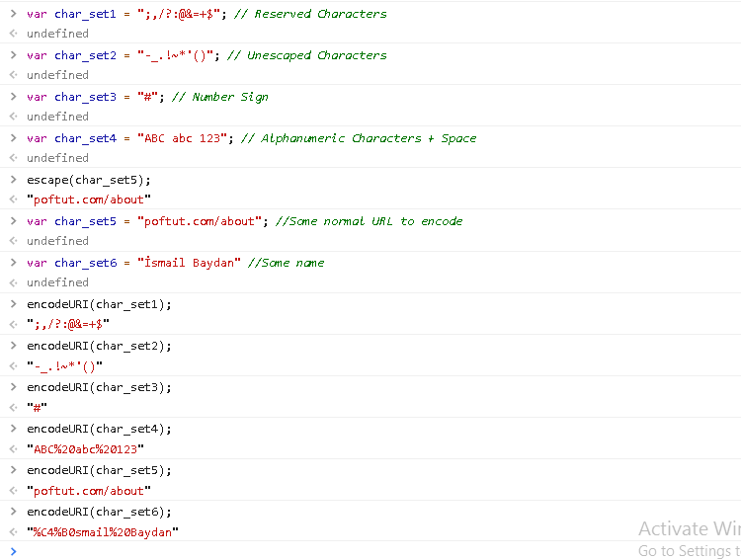The height and width of the screenshot is (560, 741).
Task: Click the char_set1 variable declaration line
Action: [206, 14]
